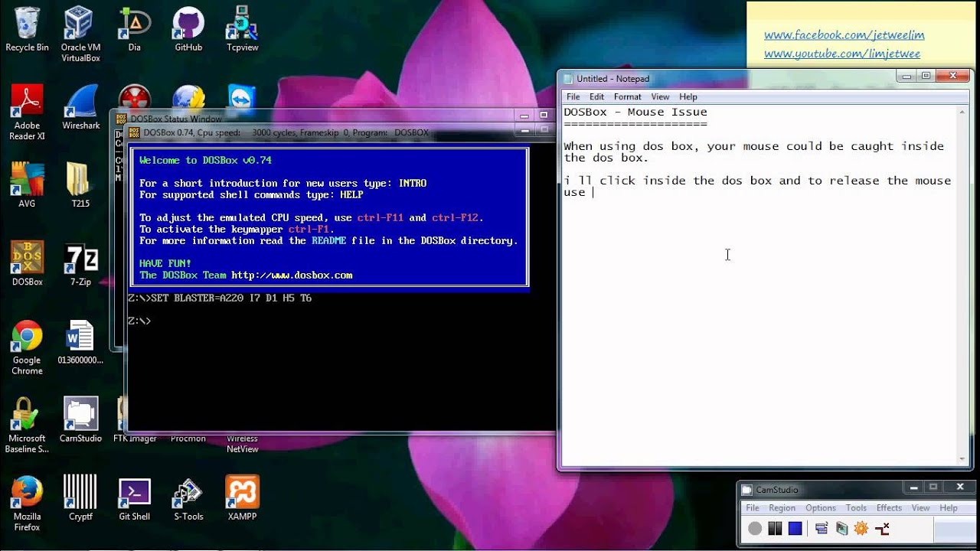Select the Tcpview desktop icon
This screenshot has width=980, height=551.
click(242, 29)
